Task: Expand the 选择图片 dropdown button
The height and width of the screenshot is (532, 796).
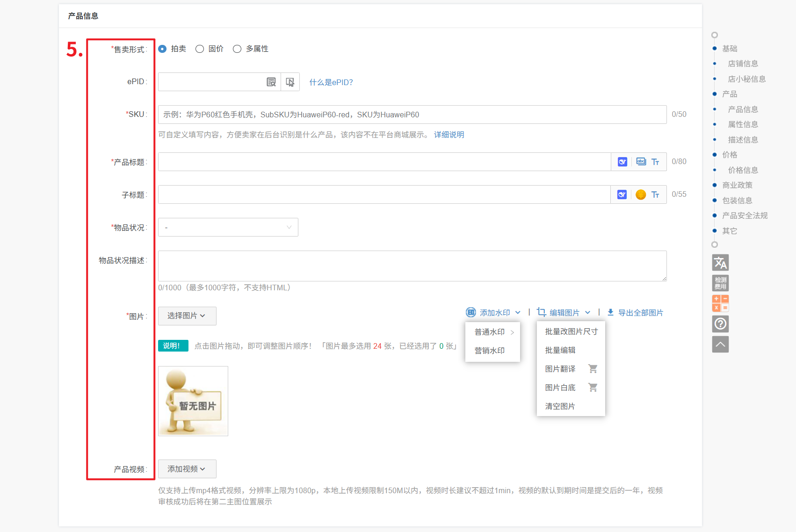Action: [187, 316]
